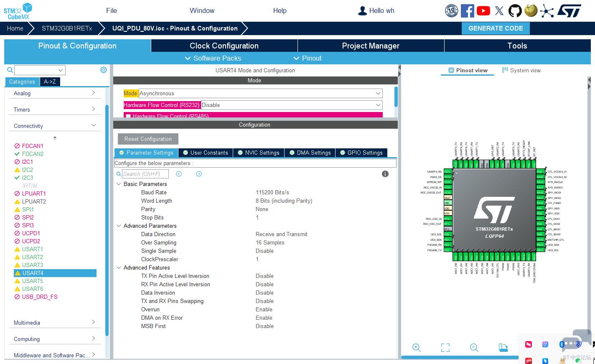
Task: Collapse the Basic Parameters section
Action: tap(119, 184)
